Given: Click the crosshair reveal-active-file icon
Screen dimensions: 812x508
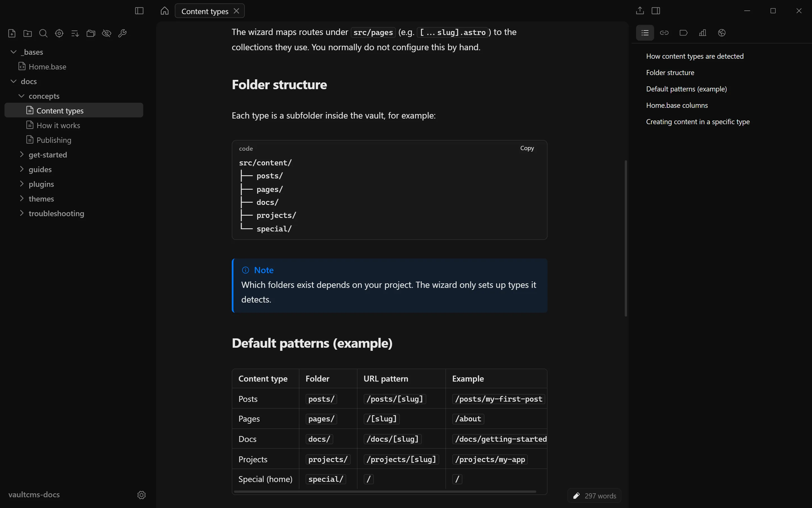Looking at the screenshot, I should (59, 33).
